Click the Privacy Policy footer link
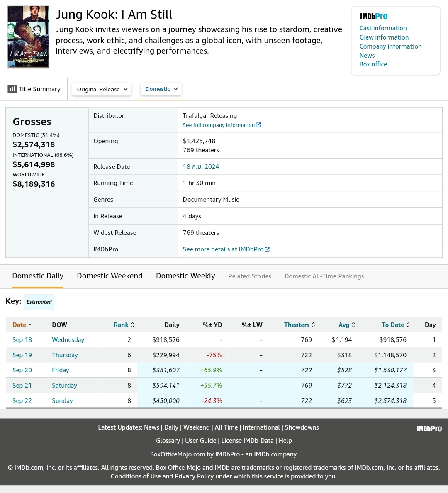 194,476
